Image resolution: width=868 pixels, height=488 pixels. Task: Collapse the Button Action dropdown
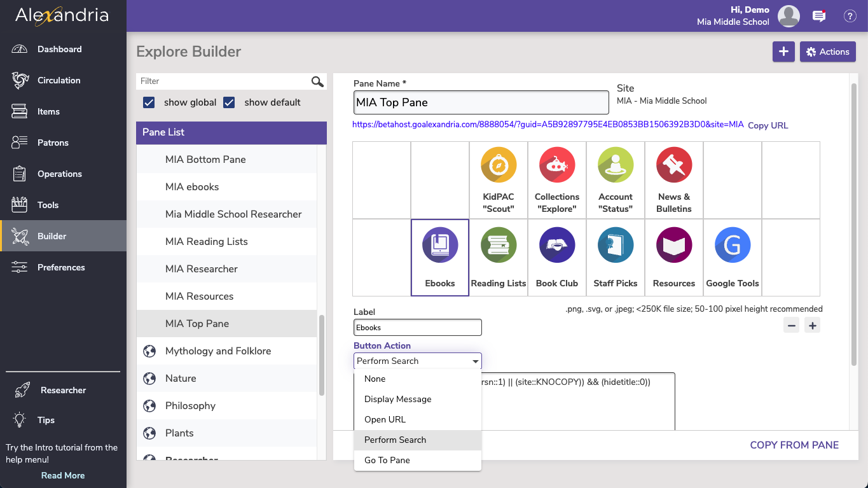475,361
